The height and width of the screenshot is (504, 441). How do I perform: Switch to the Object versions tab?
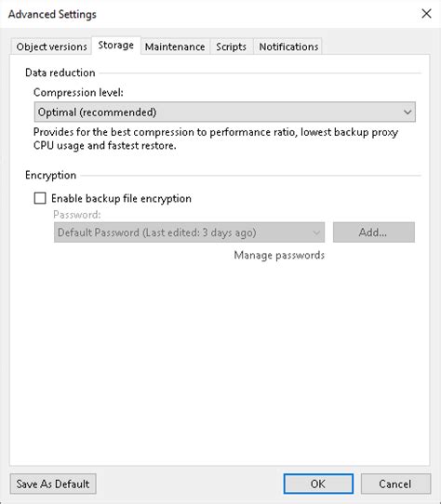click(51, 46)
